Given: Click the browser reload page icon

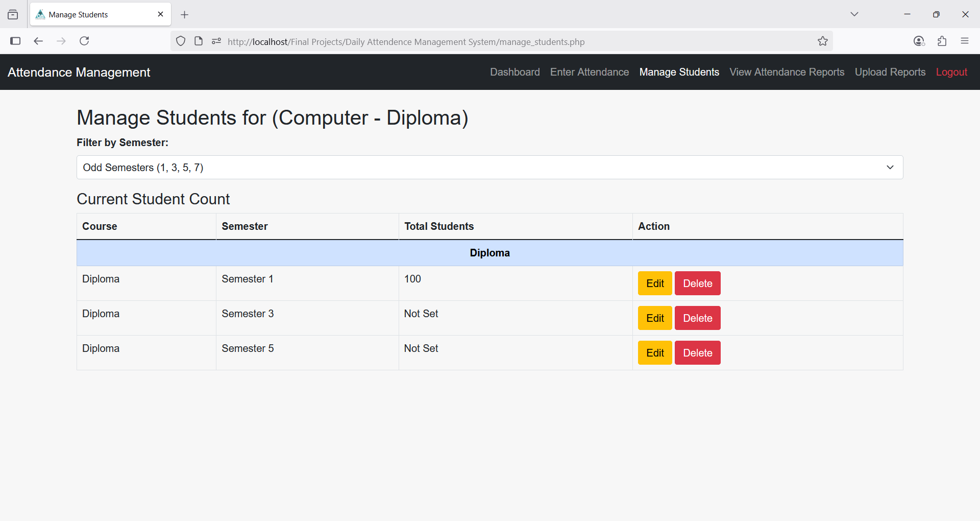Looking at the screenshot, I should click(84, 41).
